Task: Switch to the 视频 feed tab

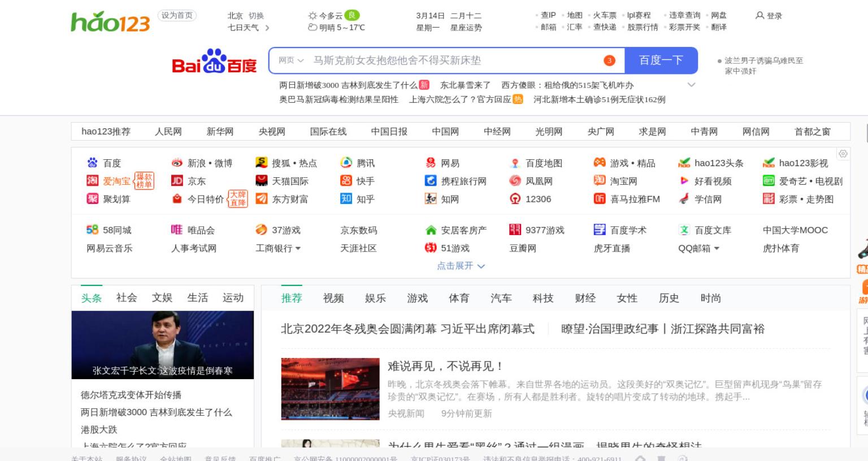Action: coord(333,298)
